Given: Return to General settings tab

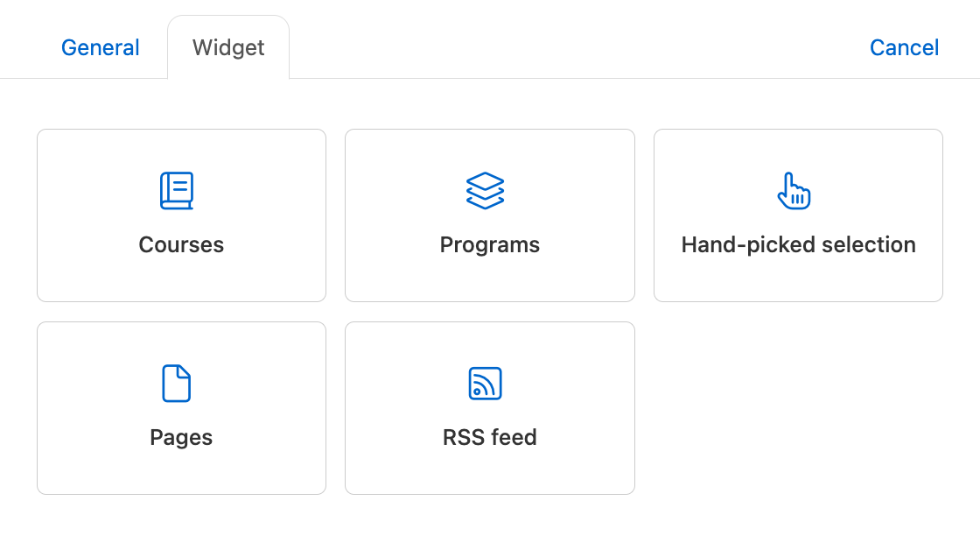Looking at the screenshot, I should pos(100,47).
